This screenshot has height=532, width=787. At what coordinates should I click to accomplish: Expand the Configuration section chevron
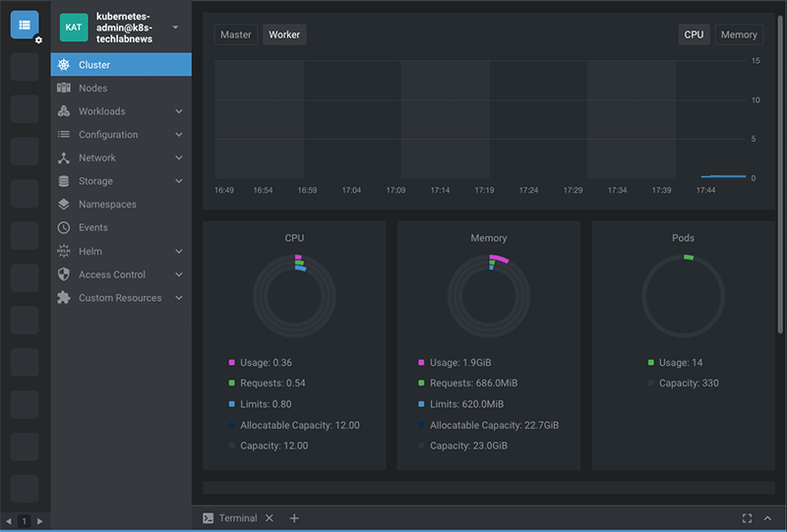tap(179, 135)
